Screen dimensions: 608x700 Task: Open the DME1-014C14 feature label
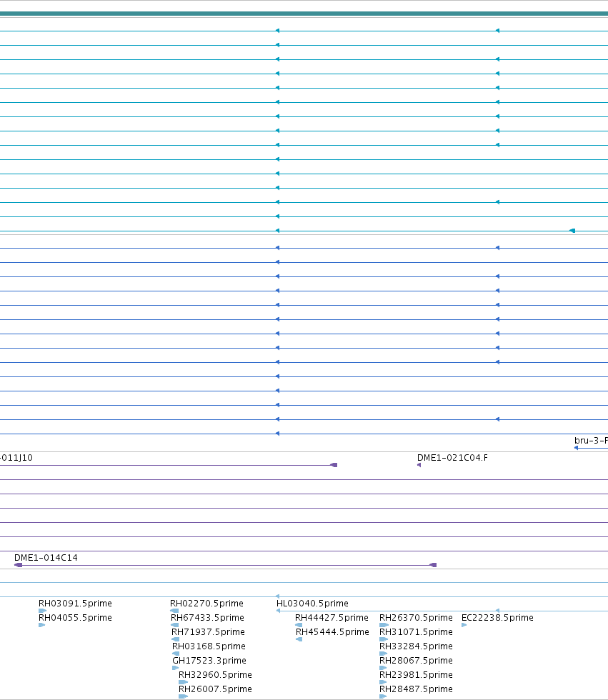pos(46,558)
